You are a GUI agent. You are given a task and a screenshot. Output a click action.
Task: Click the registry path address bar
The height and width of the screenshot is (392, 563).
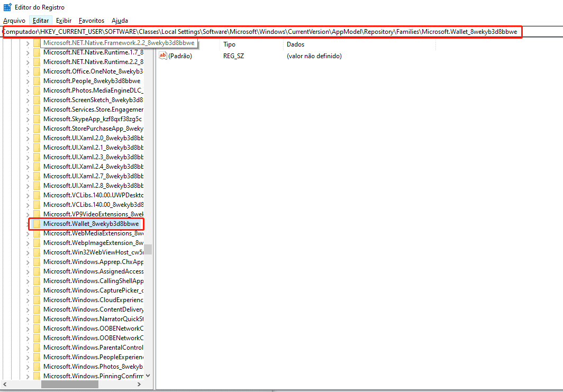pyautogui.click(x=262, y=32)
